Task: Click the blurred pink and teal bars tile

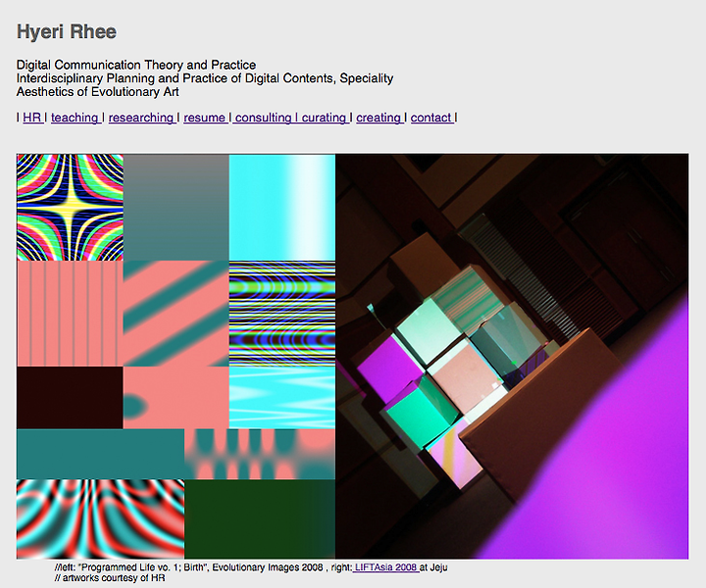Action: coord(260,454)
